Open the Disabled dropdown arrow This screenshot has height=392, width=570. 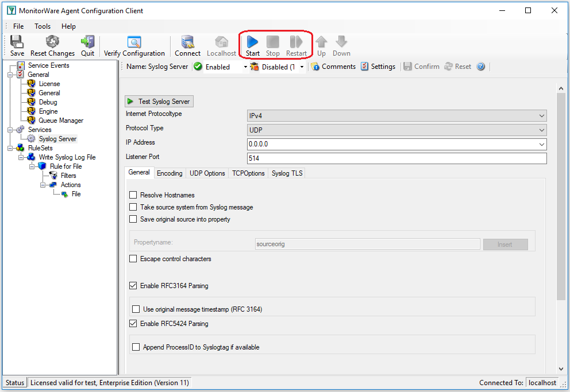click(x=302, y=67)
